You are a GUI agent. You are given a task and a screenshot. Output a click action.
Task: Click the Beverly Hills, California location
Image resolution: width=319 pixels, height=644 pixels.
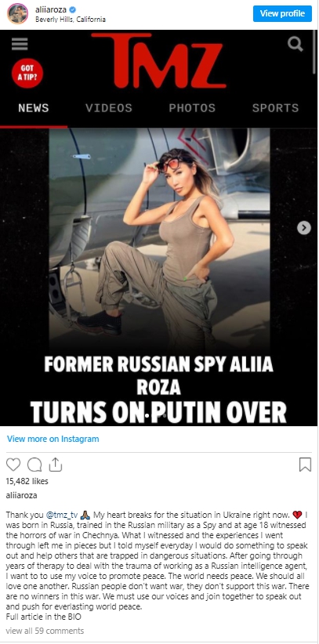coord(71,20)
